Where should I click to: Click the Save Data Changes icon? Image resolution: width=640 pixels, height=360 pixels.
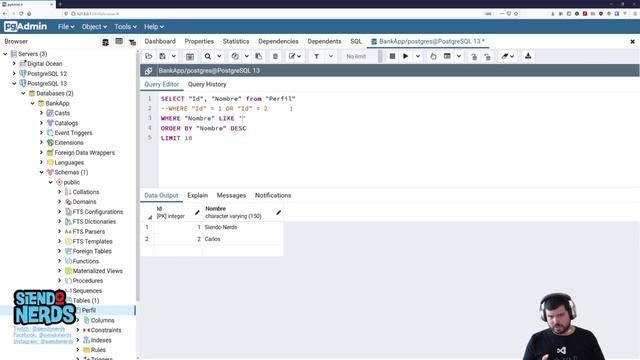click(190, 56)
